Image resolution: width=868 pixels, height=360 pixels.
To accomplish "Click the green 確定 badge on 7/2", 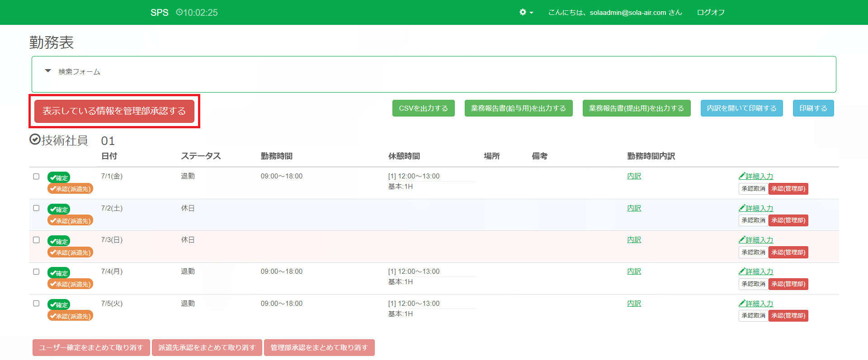I will pos(59,210).
